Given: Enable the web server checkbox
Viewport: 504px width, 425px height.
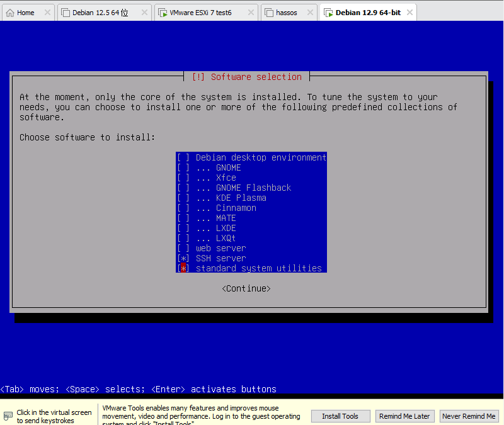Looking at the screenshot, I should pyautogui.click(x=183, y=248).
